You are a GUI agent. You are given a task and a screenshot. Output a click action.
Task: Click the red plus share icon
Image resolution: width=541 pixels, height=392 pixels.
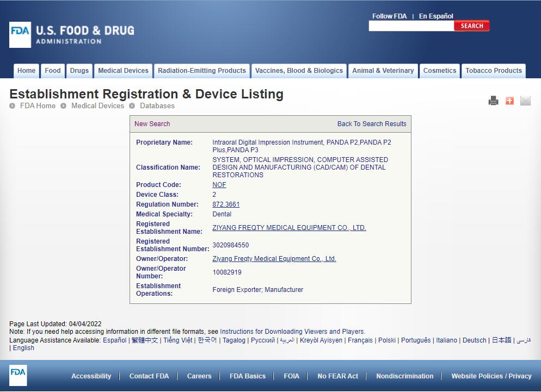pyautogui.click(x=509, y=101)
